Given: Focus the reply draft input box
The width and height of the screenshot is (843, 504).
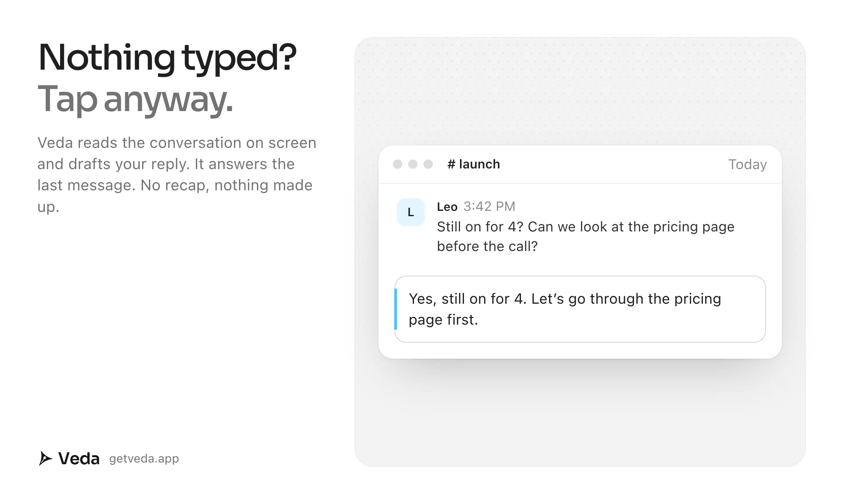Looking at the screenshot, I should click(580, 309).
